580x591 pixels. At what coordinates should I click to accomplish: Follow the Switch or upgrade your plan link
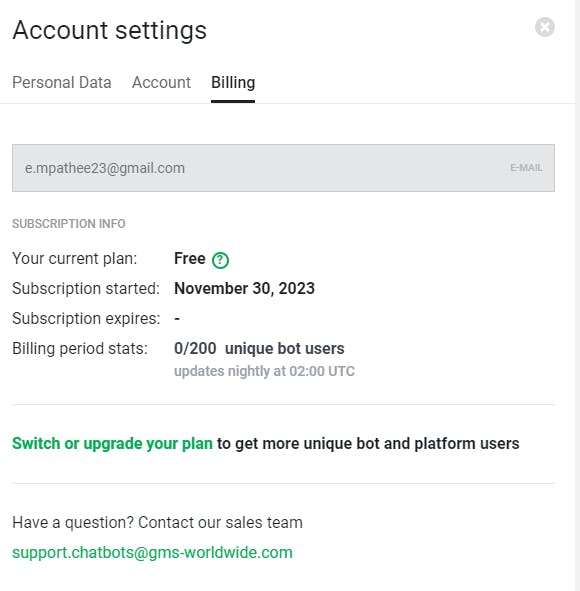click(x=112, y=444)
